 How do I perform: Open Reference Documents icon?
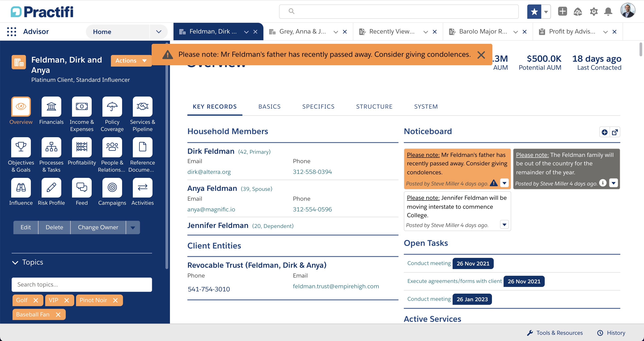142,147
